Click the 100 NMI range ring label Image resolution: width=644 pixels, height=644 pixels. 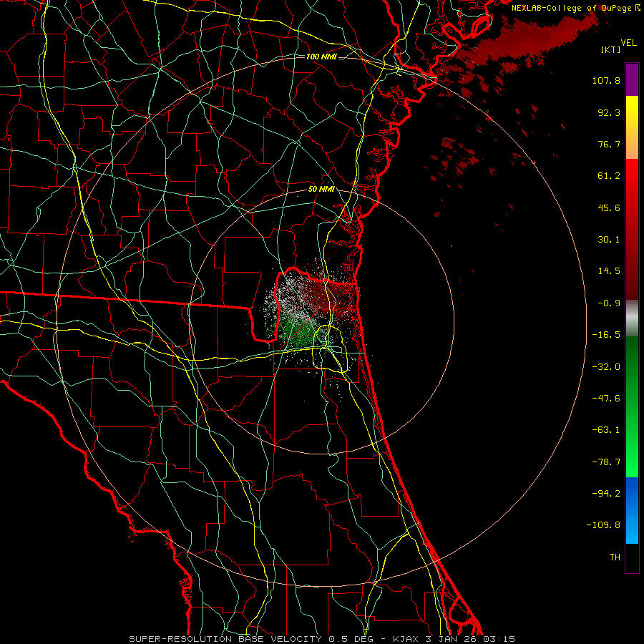[x=321, y=57]
